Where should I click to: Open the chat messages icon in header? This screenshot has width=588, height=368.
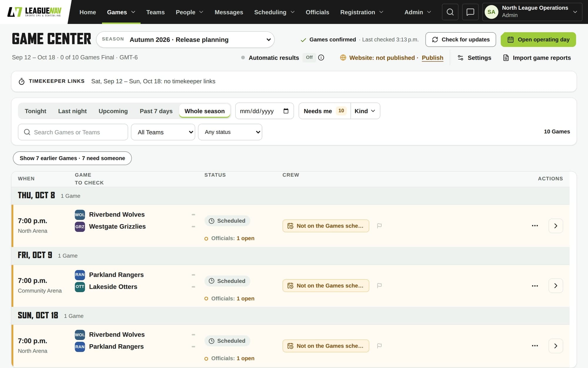470,12
